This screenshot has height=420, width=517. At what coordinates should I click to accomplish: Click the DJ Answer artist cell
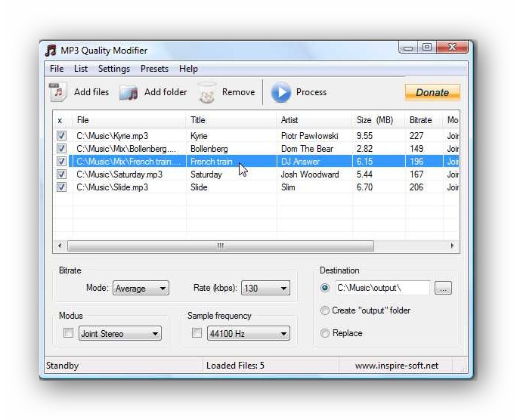pyautogui.click(x=300, y=162)
